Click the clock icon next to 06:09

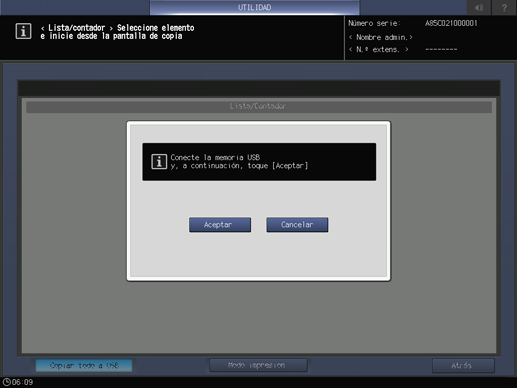pos(7,382)
